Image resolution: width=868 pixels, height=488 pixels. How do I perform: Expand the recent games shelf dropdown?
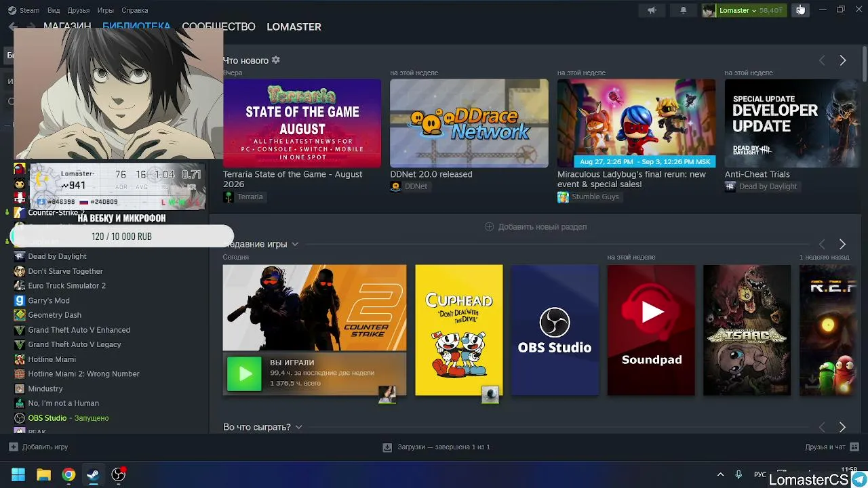[x=295, y=244]
